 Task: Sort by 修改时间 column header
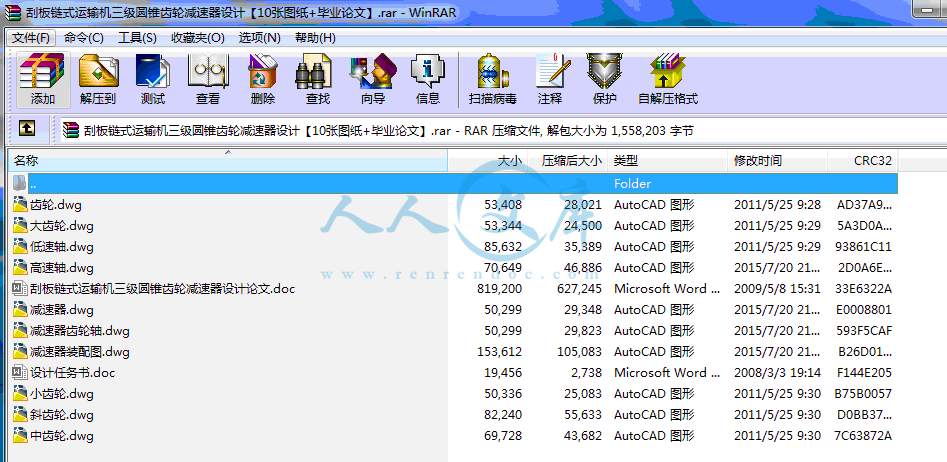[x=777, y=161]
